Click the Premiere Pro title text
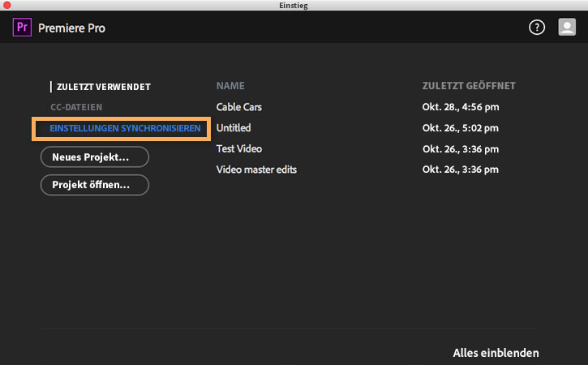Image resolution: width=588 pixels, height=365 pixels. (x=71, y=28)
